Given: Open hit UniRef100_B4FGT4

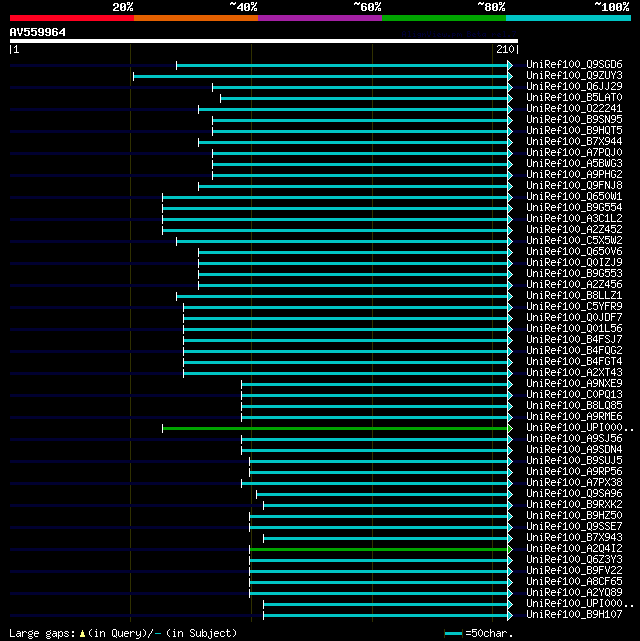Looking at the screenshot, I should pyautogui.click(x=574, y=362).
